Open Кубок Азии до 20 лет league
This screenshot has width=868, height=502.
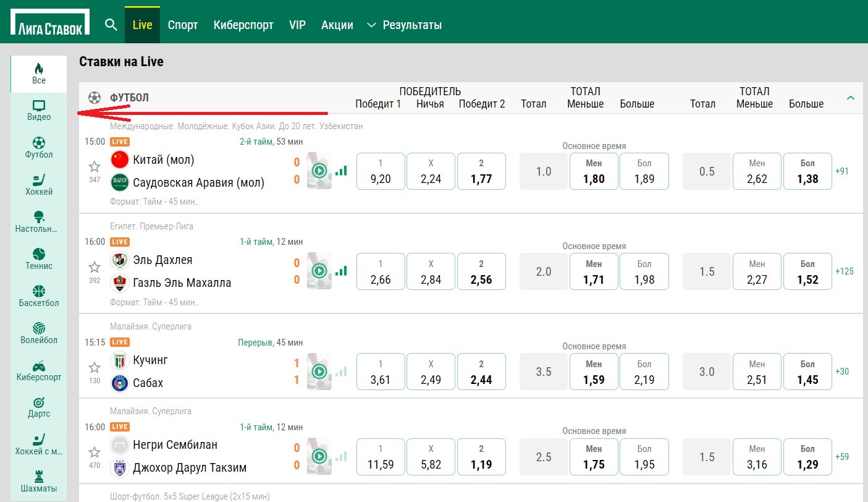pyautogui.click(x=237, y=126)
